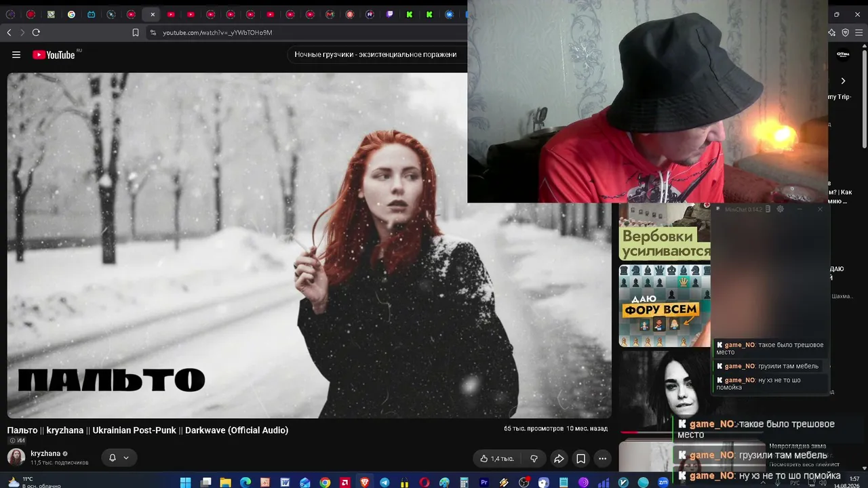The image size is (868, 488).
Task: Open the subscription notification bell dropdown
Action: click(119, 458)
